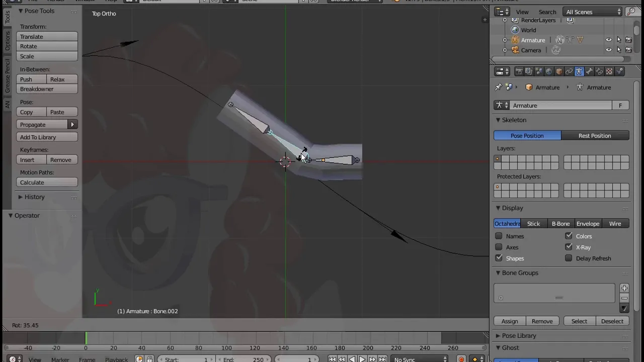Enable the Names checkbox
Screen dimensions: 644x362
pyautogui.click(x=499, y=236)
